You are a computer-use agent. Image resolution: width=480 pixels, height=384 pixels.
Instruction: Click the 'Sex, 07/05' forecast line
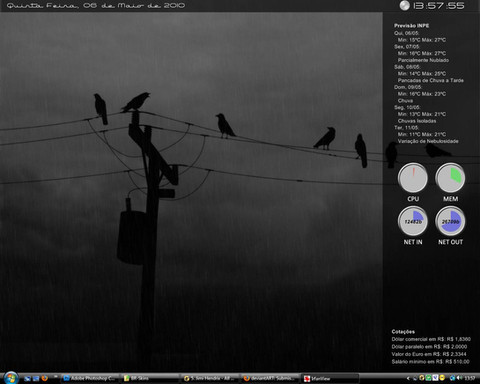pos(407,47)
